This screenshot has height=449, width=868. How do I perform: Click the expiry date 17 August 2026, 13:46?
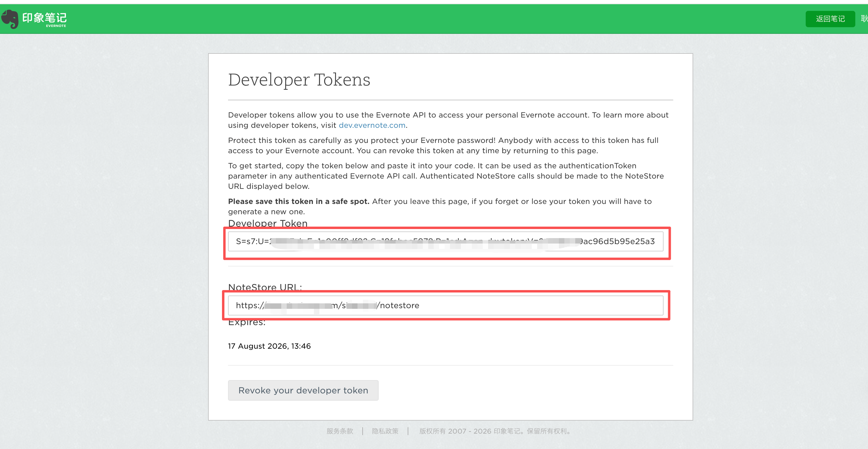tap(269, 346)
